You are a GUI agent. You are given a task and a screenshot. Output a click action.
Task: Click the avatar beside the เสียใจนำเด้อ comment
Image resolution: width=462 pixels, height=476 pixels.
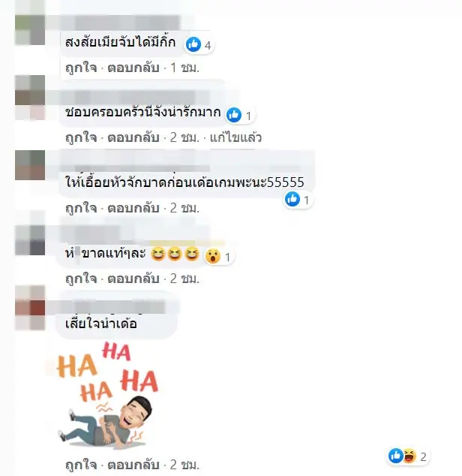pyautogui.click(x=30, y=308)
